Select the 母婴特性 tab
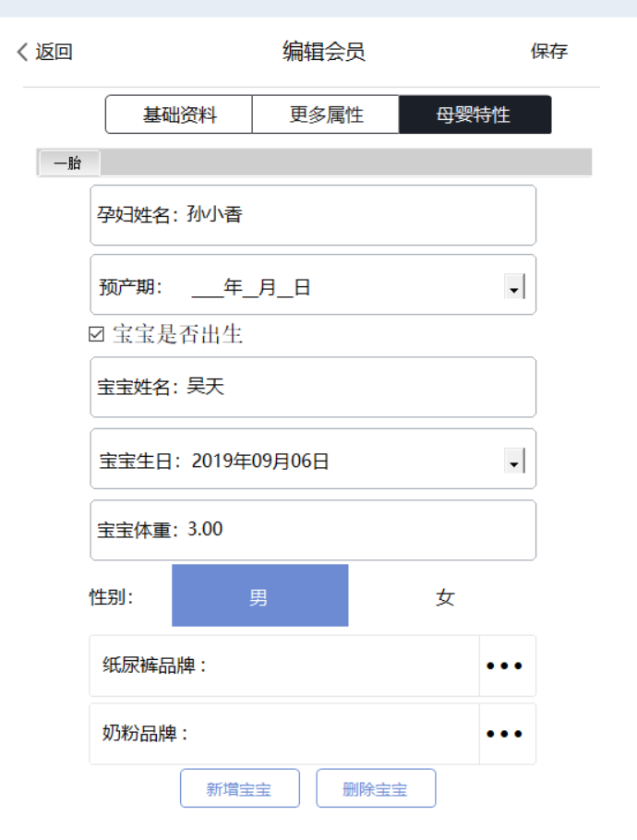Screen dimensions: 637x840 tap(475, 114)
